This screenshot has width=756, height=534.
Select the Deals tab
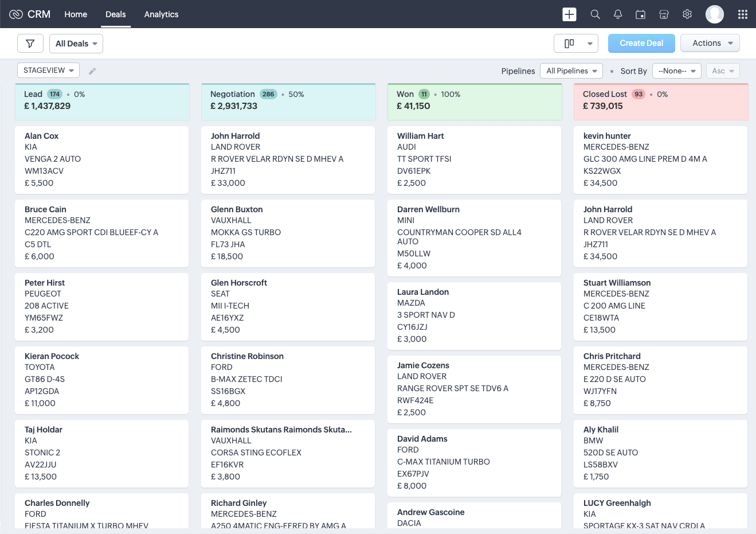tap(116, 14)
